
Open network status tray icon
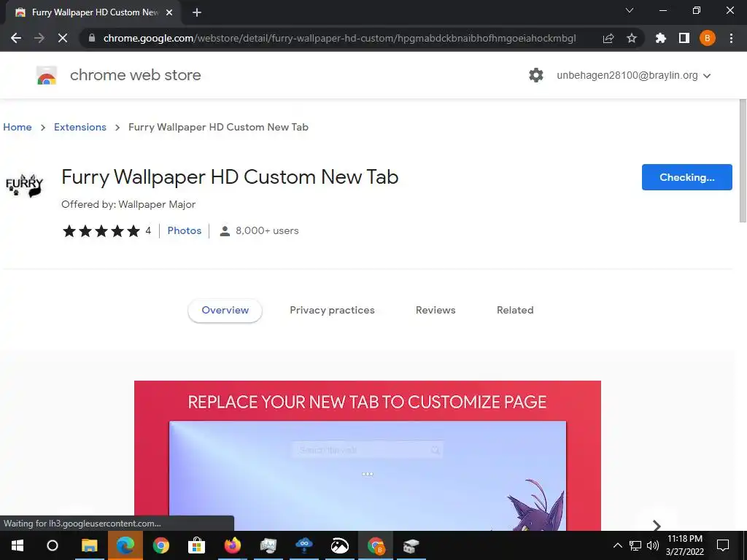click(x=635, y=545)
